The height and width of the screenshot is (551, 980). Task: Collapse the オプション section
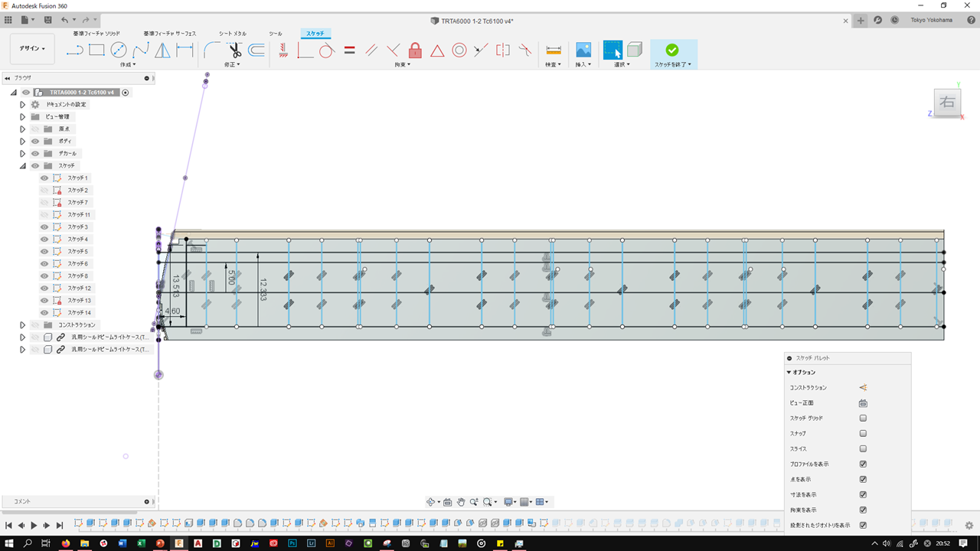pos(789,373)
